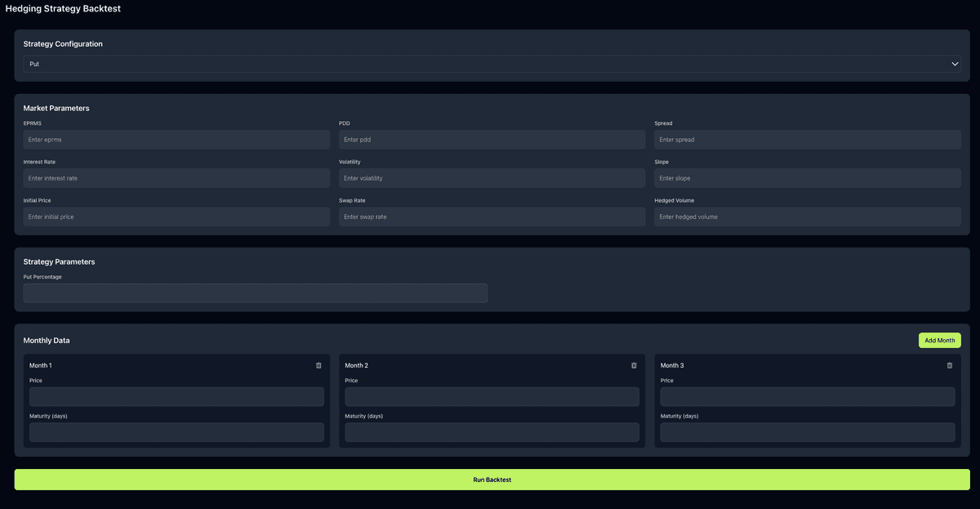This screenshot has width=980, height=509.
Task: Select the Initial Price field
Action: pyautogui.click(x=176, y=217)
